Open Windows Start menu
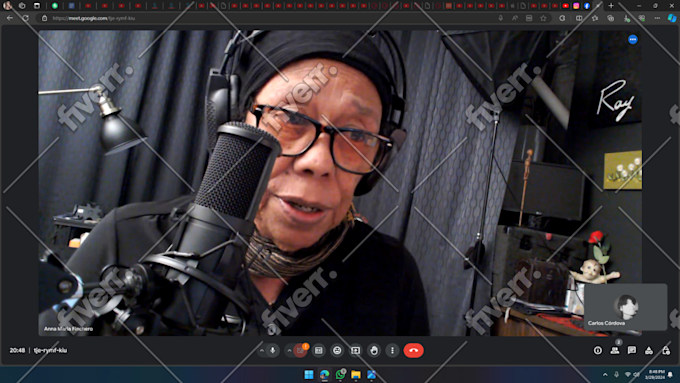This screenshot has width=680, height=383. point(309,375)
